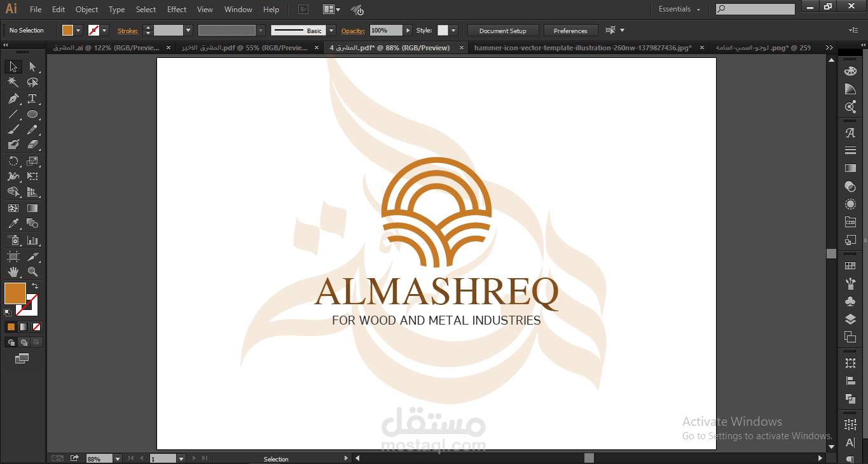Open the graphic Style dropdown
The height and width of the screenshot is (464, 868).
click(453, 31)
